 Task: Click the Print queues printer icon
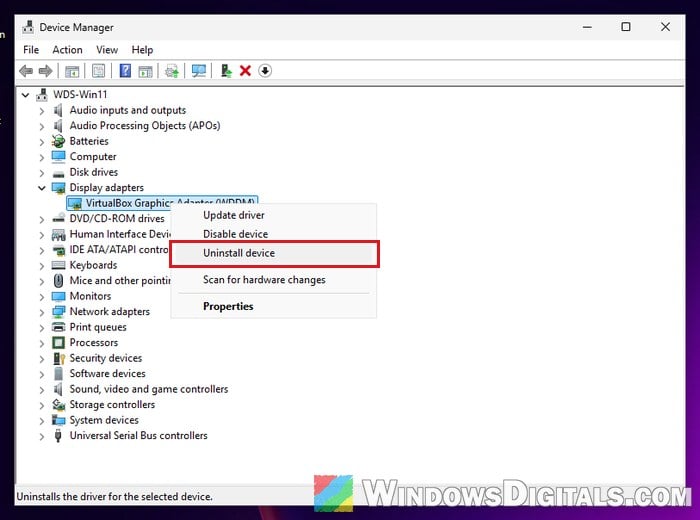pyautogui.click(x=58, y=327)
